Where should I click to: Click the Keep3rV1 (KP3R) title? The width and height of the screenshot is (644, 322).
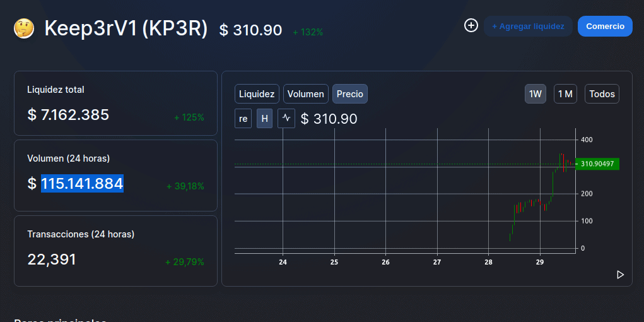[126, 29]
